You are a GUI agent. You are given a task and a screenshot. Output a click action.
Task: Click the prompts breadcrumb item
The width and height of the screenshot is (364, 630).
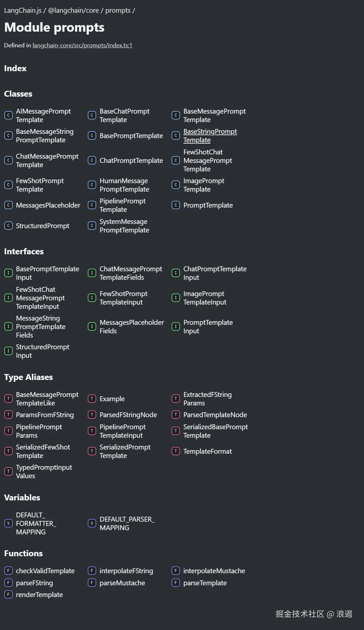pos(118,10)
